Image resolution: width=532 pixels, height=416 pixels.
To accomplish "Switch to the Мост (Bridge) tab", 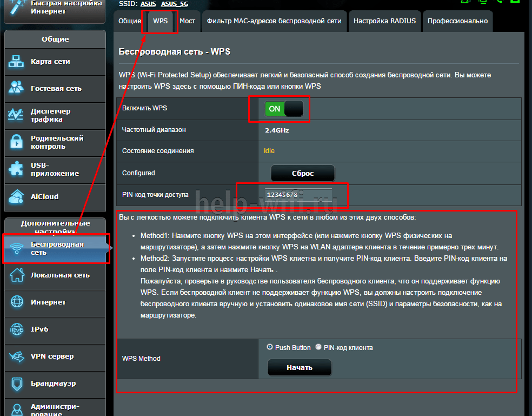I will [187, 21].
